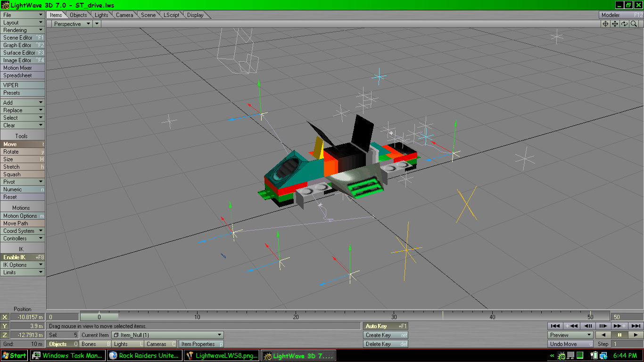Switch to Modeler button
The width and height of the screenshot is (644, 362).
pos(621,15)
